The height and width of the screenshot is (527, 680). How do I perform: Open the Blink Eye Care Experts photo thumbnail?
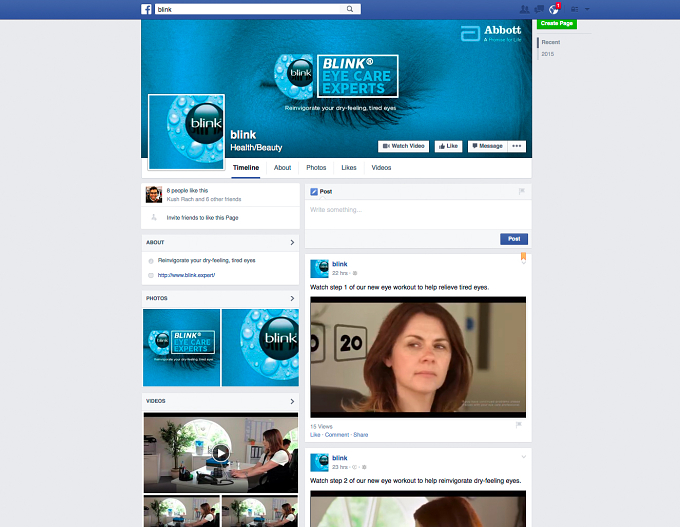click(x=182, y=347)
